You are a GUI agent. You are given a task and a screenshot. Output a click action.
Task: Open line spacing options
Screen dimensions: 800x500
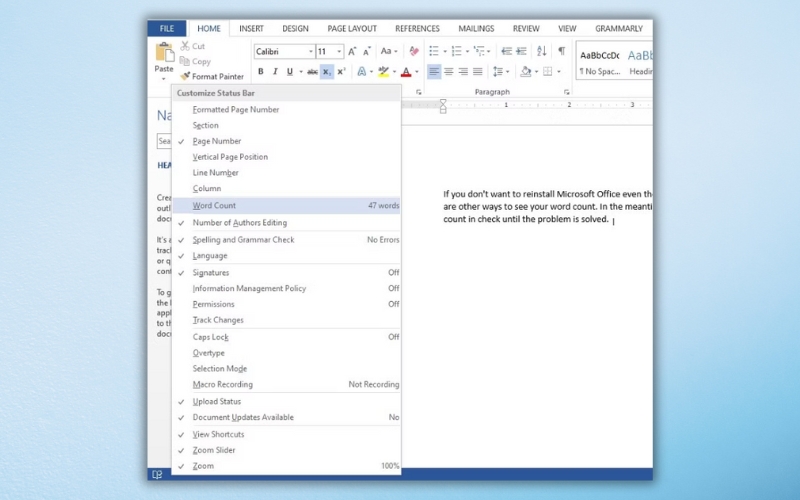[x=498, y=71]
